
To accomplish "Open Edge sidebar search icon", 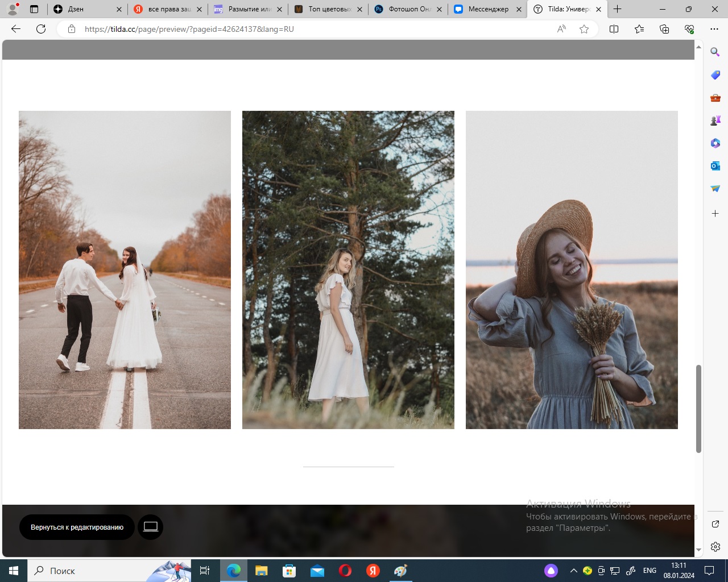I will click(715, 52).
